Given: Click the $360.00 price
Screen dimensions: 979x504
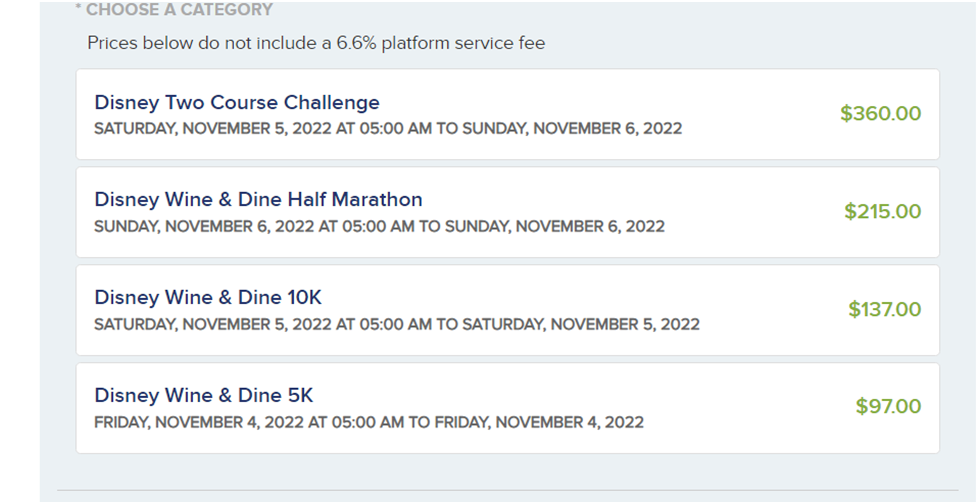Looking at the screenshot, I should pos(880,113).
